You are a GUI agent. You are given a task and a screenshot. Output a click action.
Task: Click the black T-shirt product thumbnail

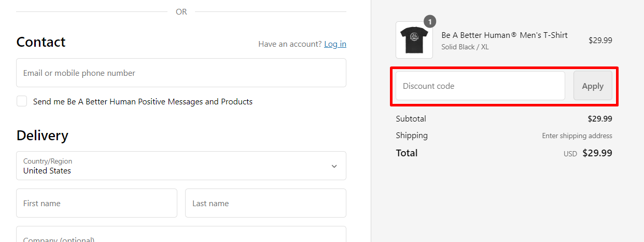click(414, 40)
